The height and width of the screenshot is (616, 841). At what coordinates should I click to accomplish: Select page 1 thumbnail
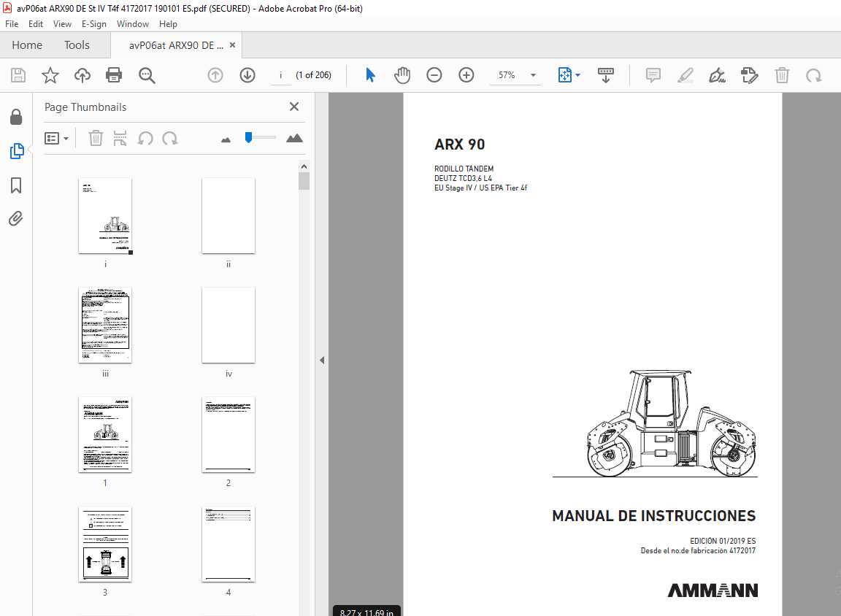click(105, 435)
